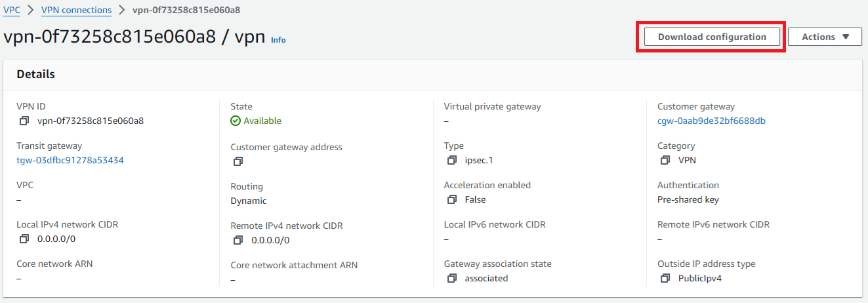Copy the VPN ID value
868x303 pixels.
[24, 121]
